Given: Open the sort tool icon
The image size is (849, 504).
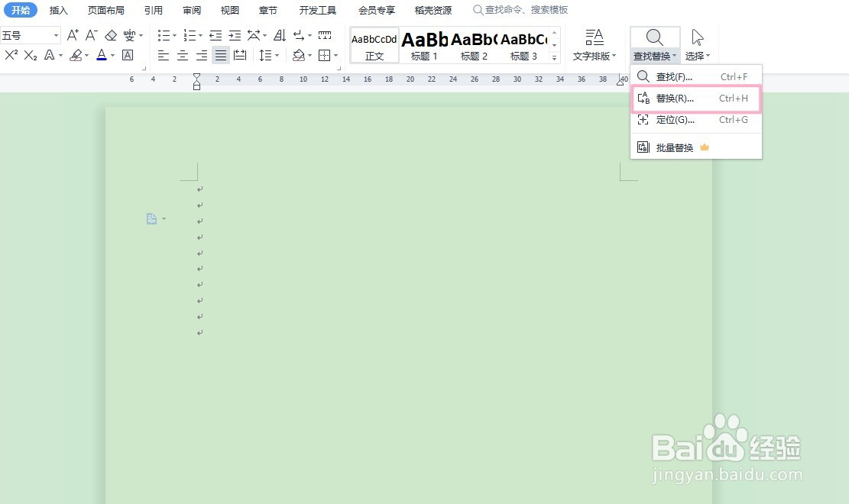Looking at the screenshot, I should pyautogui.click(x=280, y=36).
